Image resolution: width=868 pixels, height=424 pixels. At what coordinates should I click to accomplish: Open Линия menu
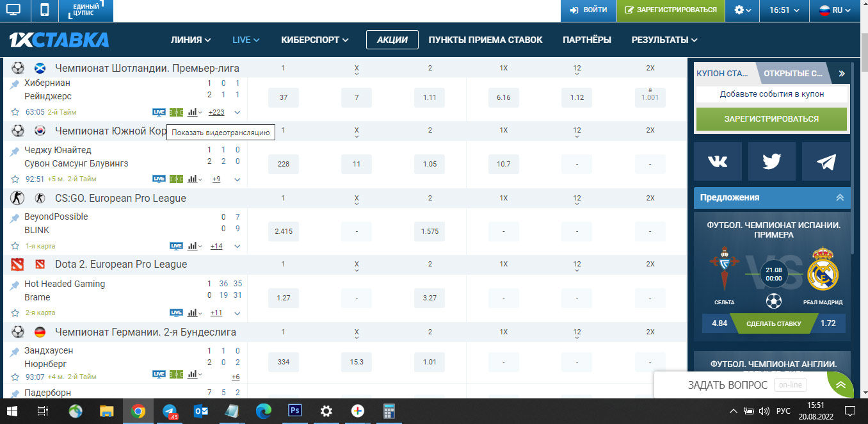191,40
